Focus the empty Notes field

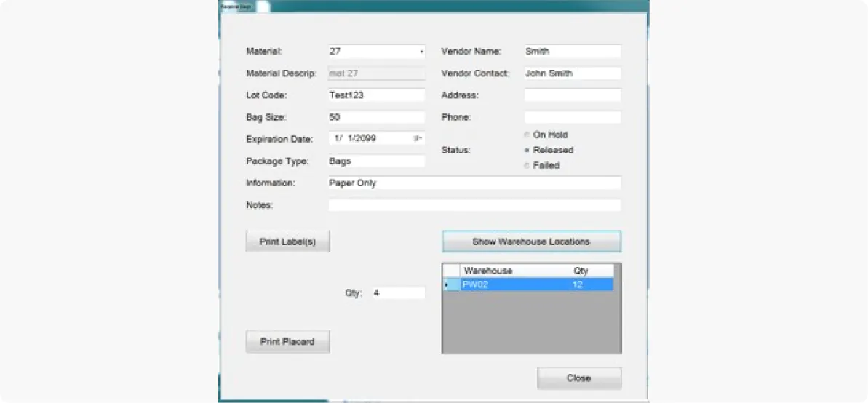474,206
